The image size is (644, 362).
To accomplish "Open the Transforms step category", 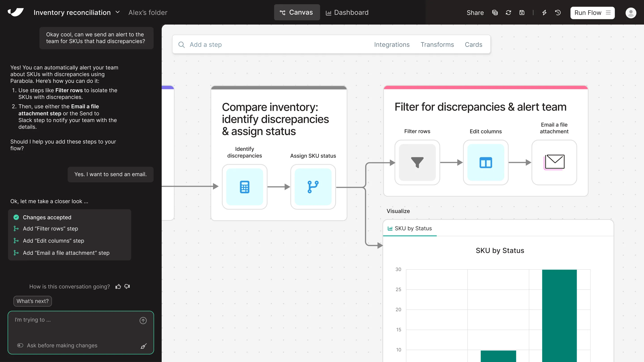I will pos(437,44).
